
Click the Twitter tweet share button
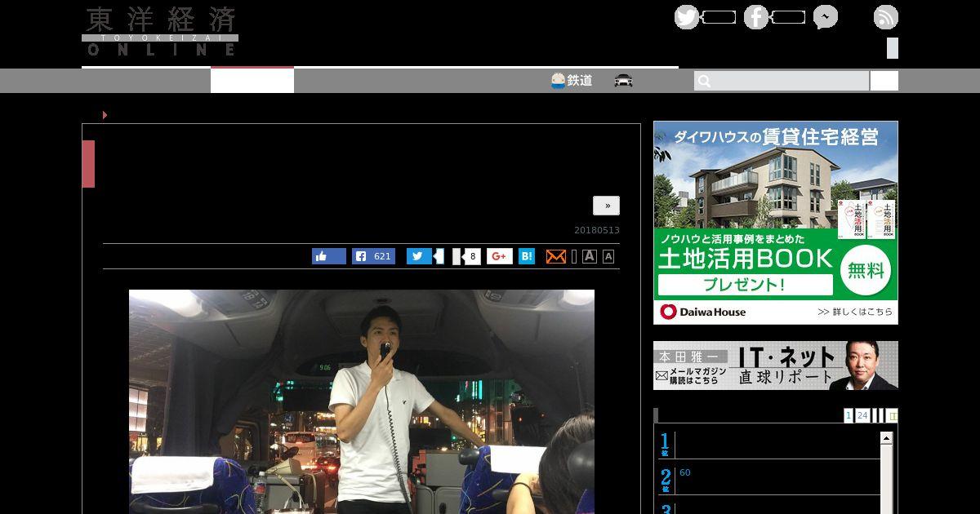(419, 256)
